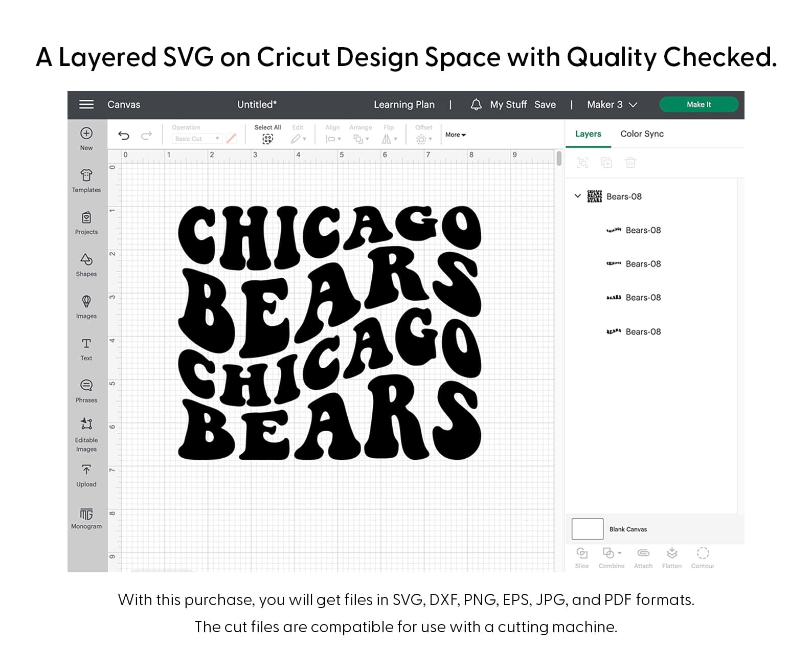Open the Combine dropdown
This screenshot has height=669, width=812.
tap(612, 553)
